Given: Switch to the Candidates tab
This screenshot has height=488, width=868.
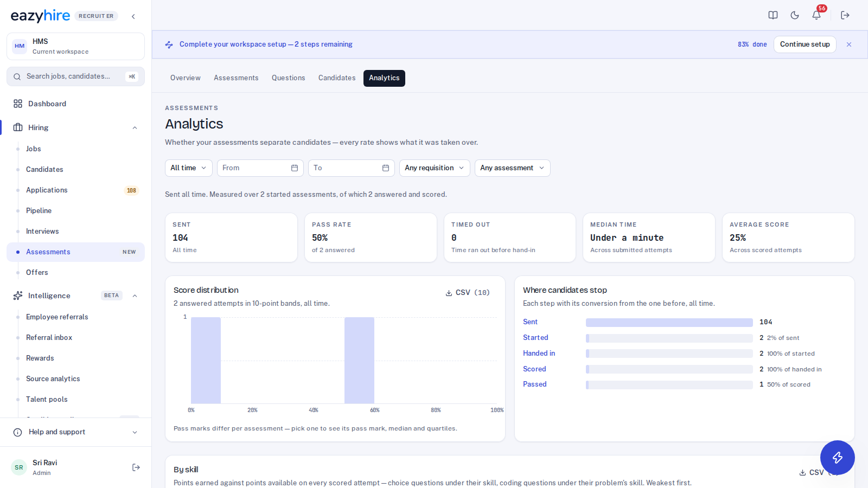Looking at the screenshot, I should (x=337, y=78).
